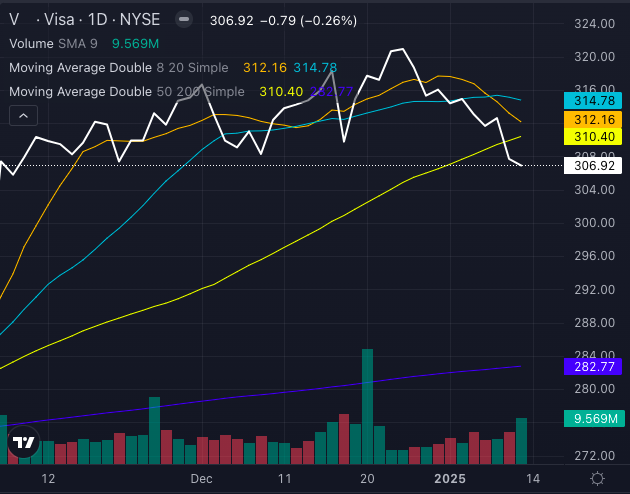This screenshot has width=630, height=494.
Task: Click the market status pill icon beside NYSE
Action: (x=183, y=19)
